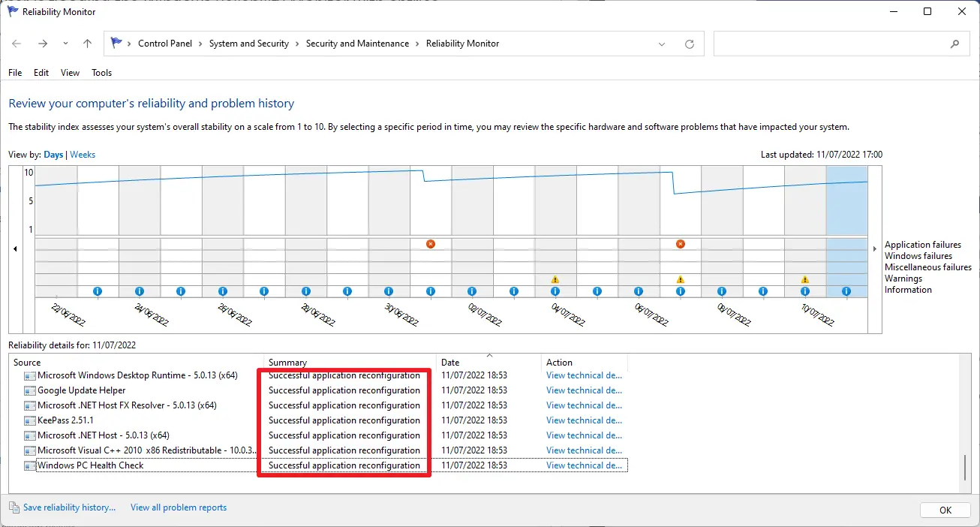Open View all problem reports
This screenshot has width=980, height=527.
[x=179, y=507]
